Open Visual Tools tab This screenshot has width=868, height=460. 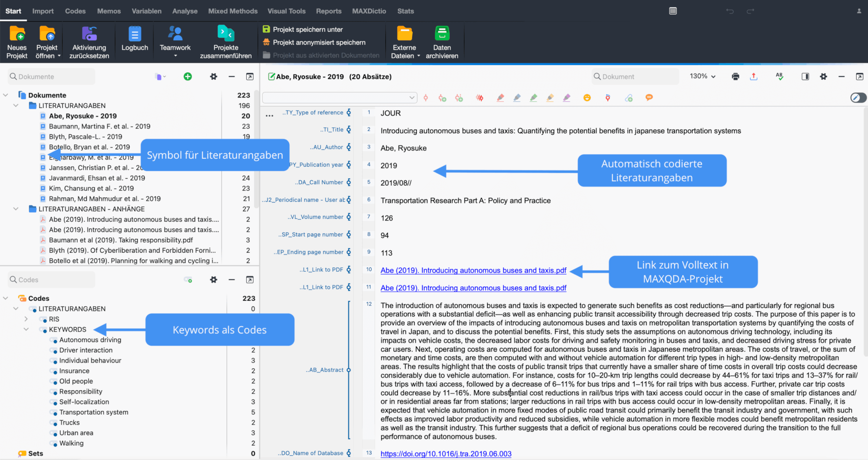point(286,11)
